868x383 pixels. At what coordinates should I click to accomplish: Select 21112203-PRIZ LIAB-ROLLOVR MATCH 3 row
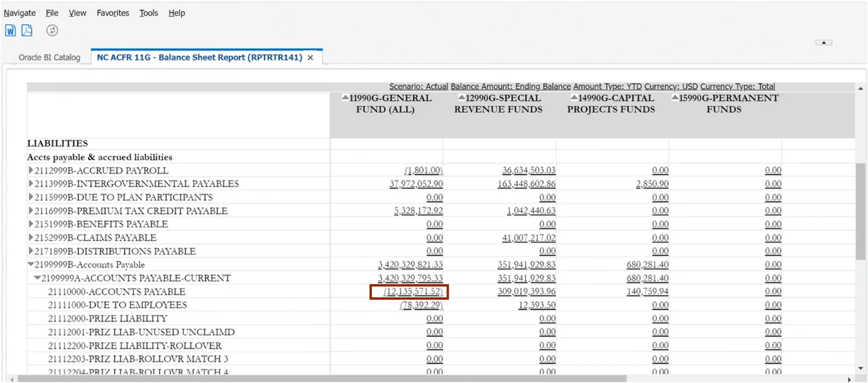pos(138,359)
